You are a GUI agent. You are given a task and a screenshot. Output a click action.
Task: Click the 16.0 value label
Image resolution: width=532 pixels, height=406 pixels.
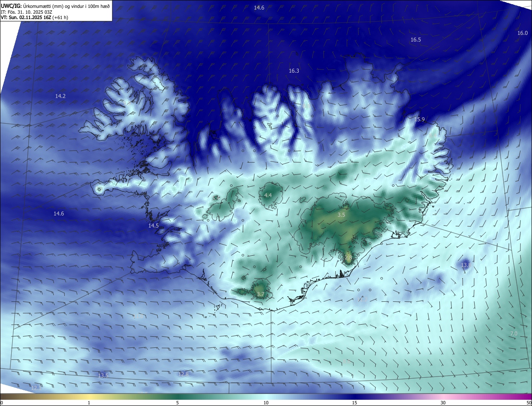[x=522, y=33]
